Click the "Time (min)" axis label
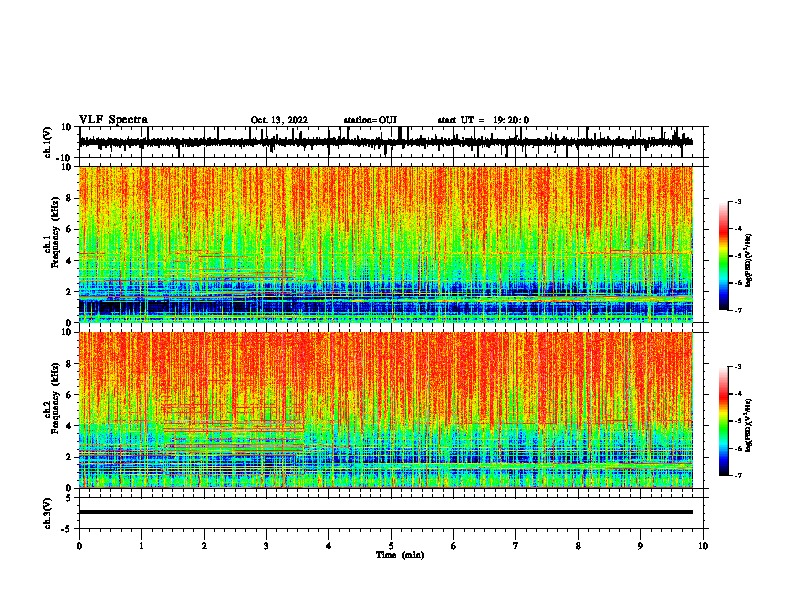792x612 pixels. 400,555
